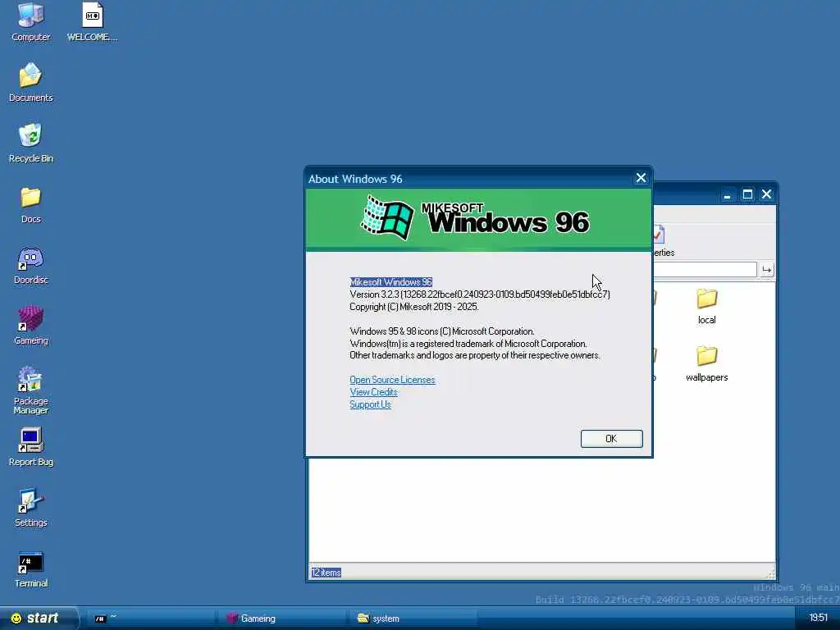Open the WELCOME markdown file icon
This screenshot has width=840, height=630.
pos(92,21)
